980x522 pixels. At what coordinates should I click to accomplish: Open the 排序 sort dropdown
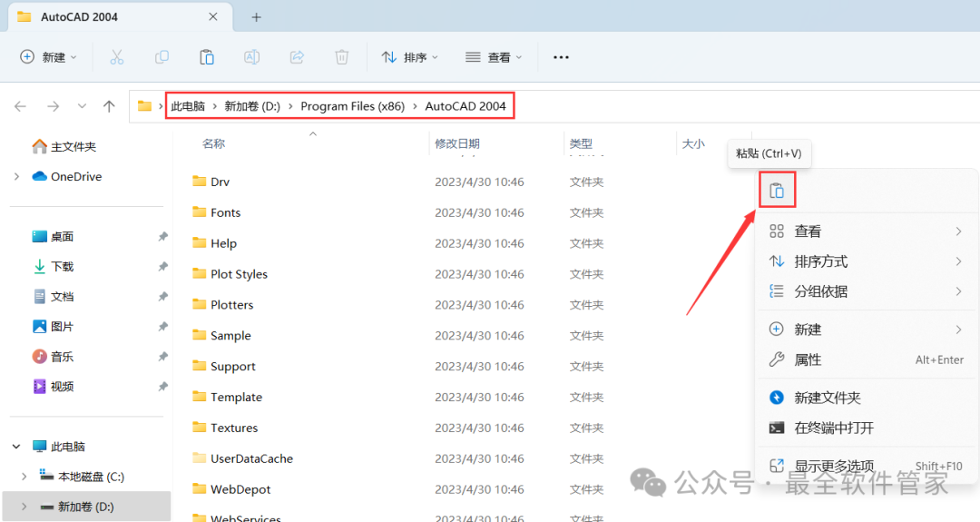410,57
